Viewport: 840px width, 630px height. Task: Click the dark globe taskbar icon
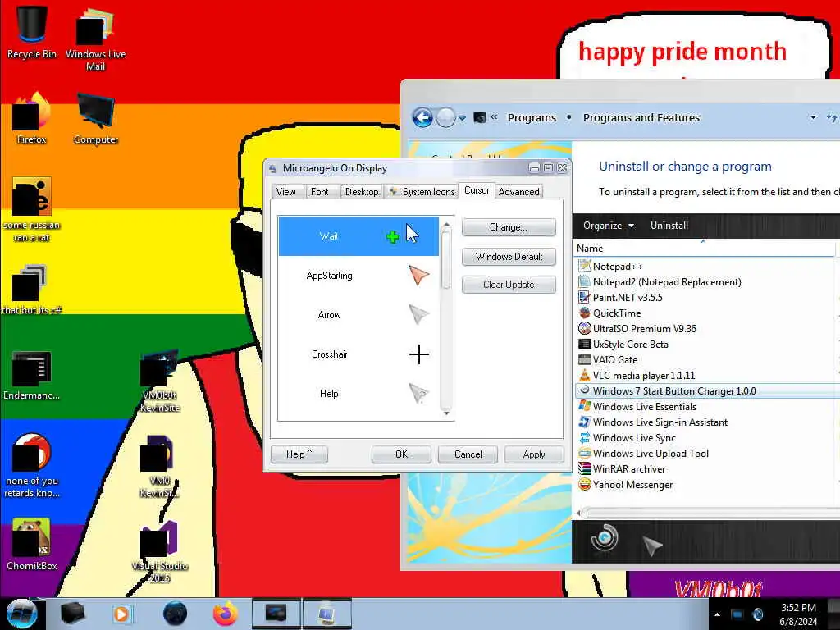(176, 614)
